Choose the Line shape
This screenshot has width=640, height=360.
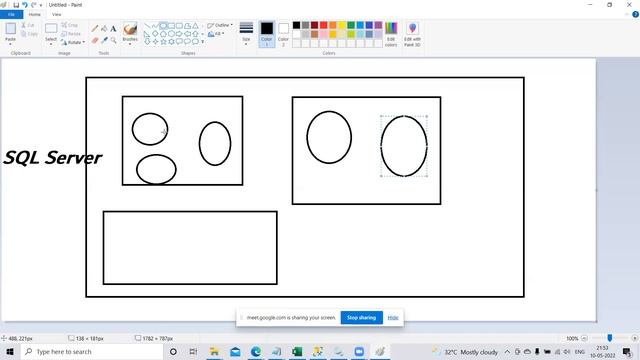click(147, 26)
